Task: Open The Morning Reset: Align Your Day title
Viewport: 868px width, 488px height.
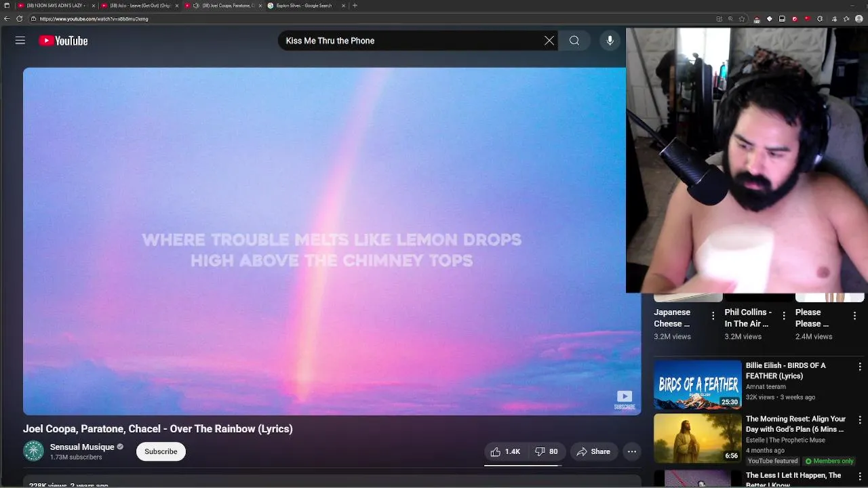Action: click(796, 424)
